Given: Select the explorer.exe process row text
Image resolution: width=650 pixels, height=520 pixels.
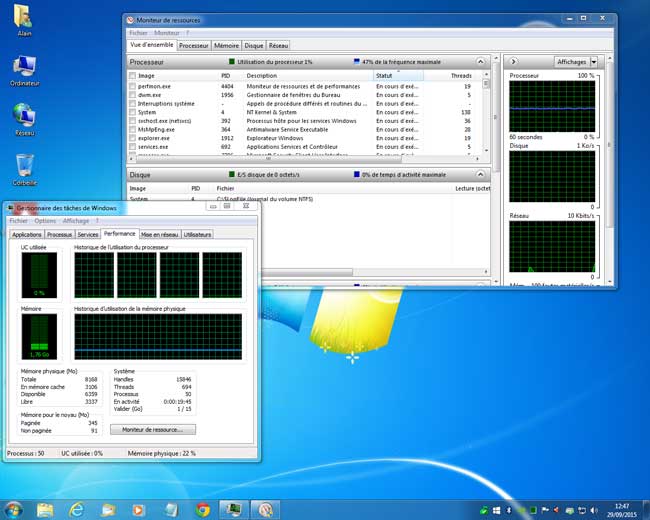Looking at the screenshot, I should [153, 139].
